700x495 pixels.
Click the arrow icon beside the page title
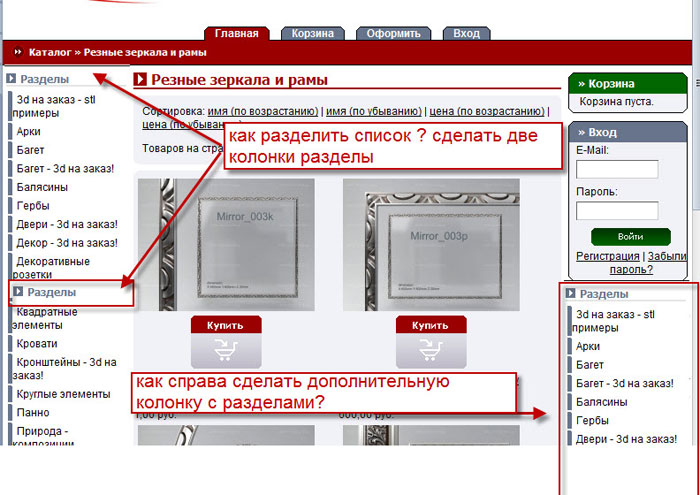coord(140,79)
